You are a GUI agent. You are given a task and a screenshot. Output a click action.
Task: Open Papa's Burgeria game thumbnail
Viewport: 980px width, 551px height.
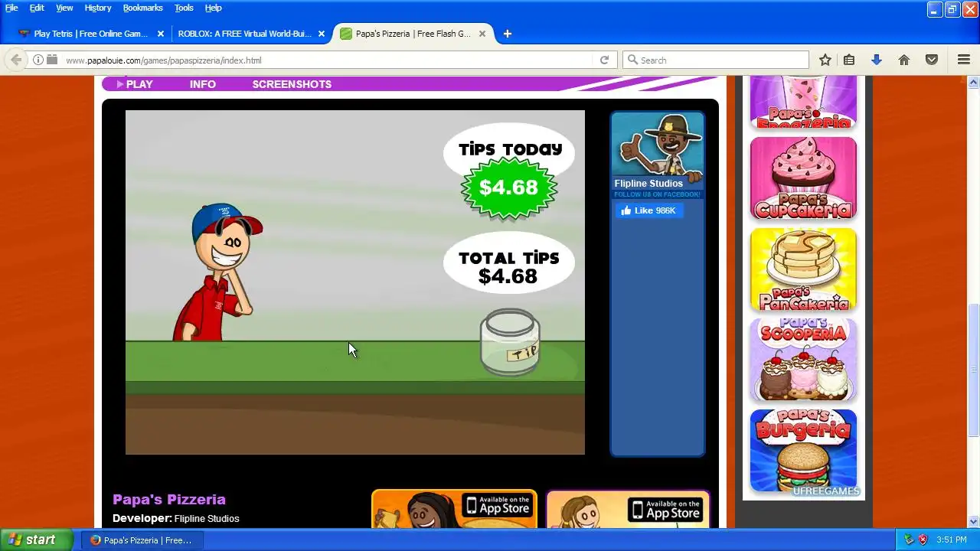point(803,451)
